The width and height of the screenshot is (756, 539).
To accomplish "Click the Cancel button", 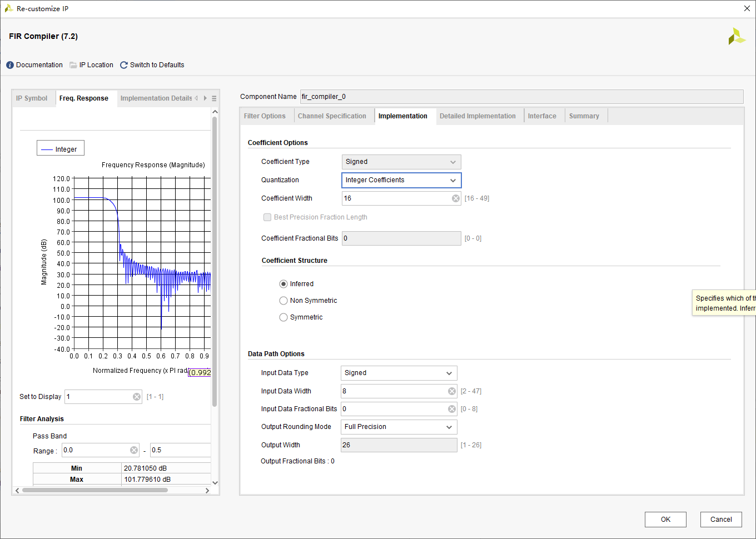I will point(721,520).
